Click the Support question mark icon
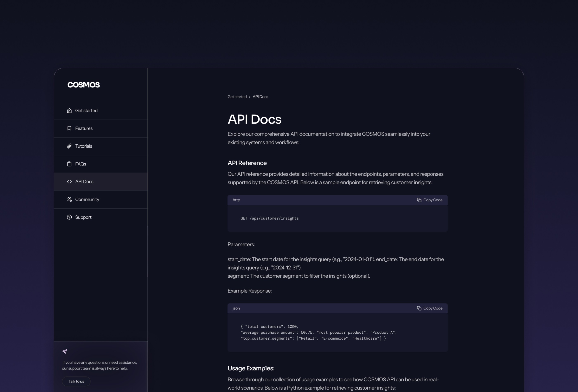Screen dimensions: 578x392 (69, 217)
